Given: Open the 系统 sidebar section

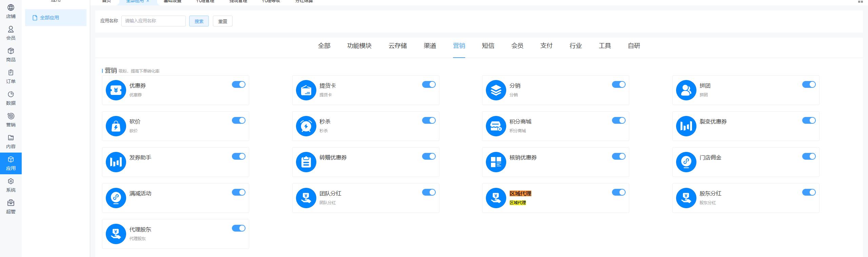Looking at the screenshot, I should point(11,185).
